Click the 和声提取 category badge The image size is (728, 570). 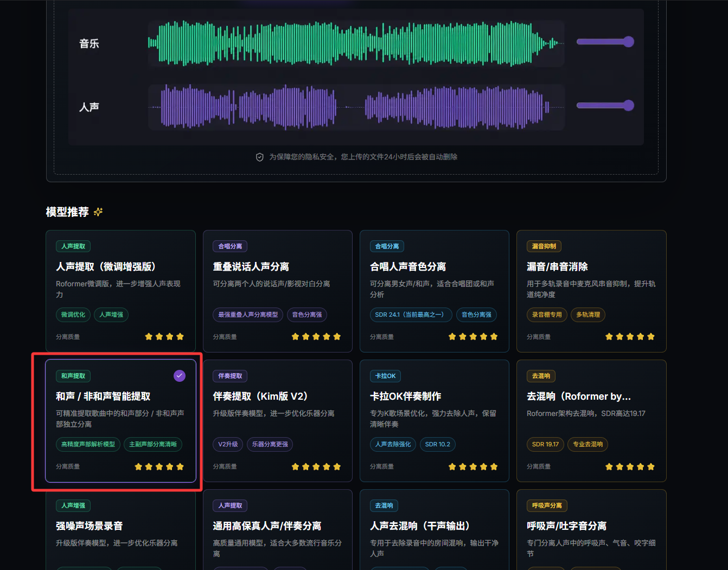coord(73,376)
